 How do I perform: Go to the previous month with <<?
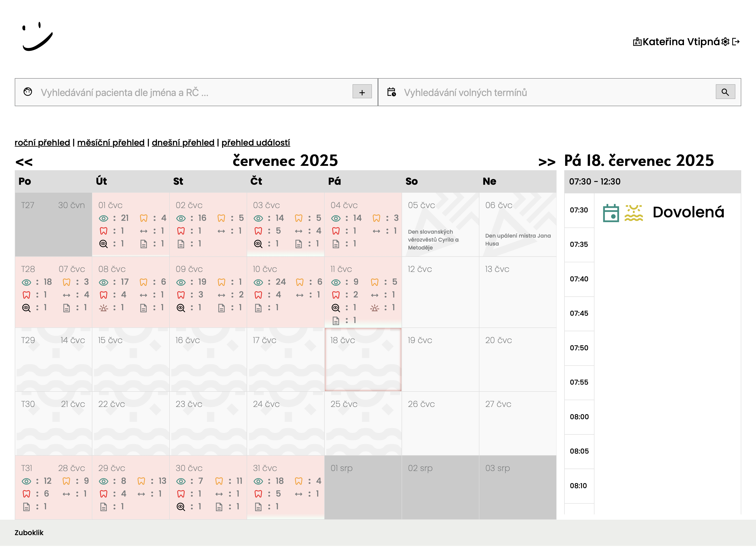(x=24, y=162)
